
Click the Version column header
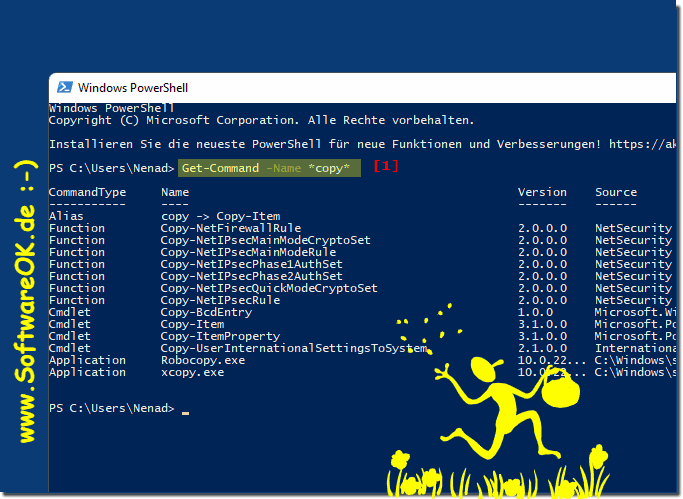pos(542,192)
